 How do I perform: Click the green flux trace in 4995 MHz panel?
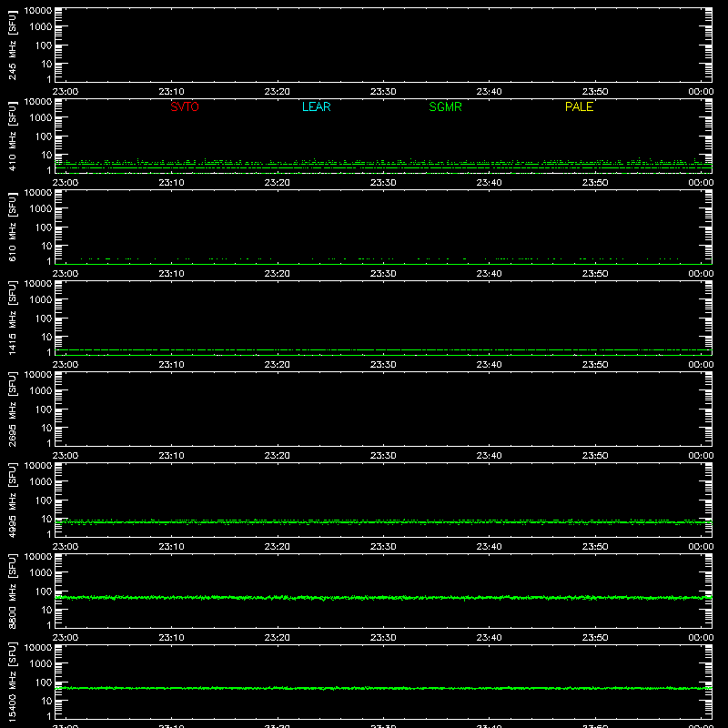coord(383,522)
